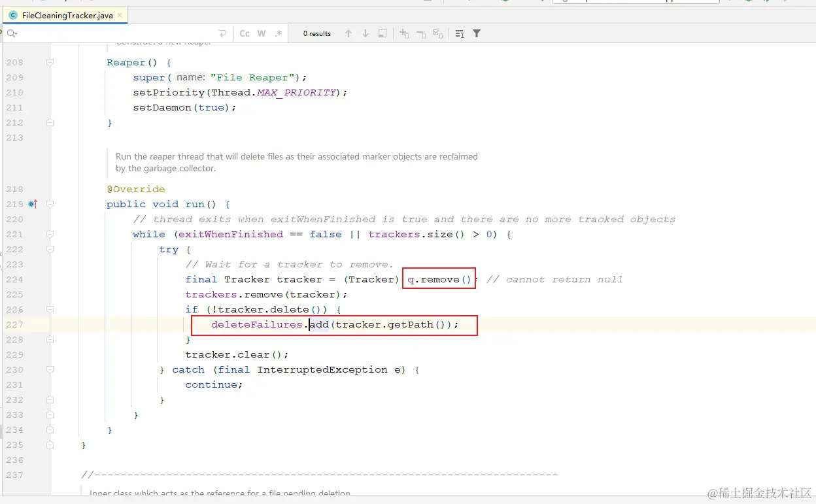Click select all occurrences checkbox icon
816x504 pixels.
point(438,33)
